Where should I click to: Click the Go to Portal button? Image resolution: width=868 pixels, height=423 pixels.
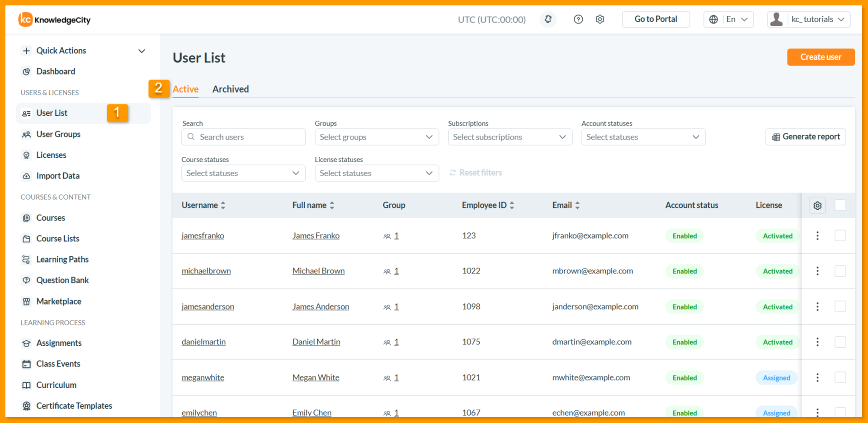pyautogui.click(x=656, y=19)
